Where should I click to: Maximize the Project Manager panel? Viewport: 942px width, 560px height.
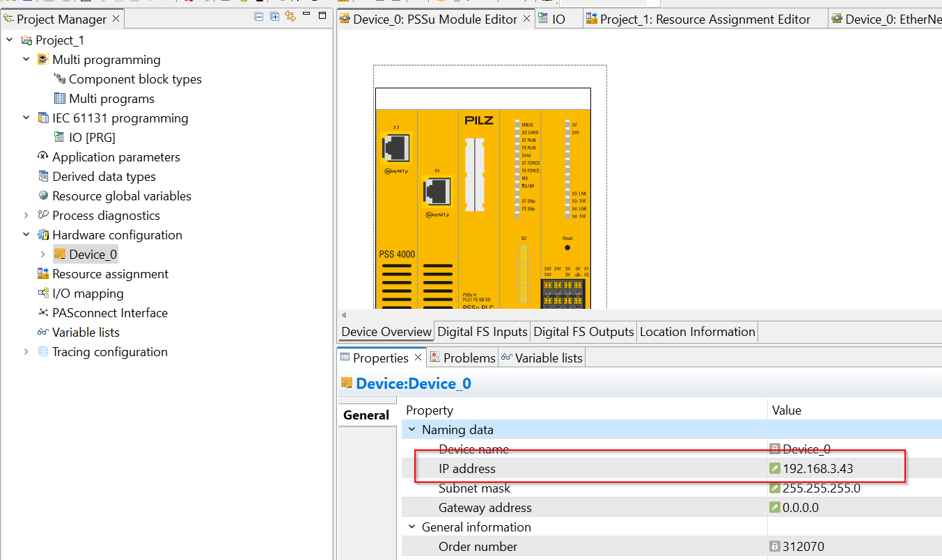pyautogui.click(x=322, y=15)
